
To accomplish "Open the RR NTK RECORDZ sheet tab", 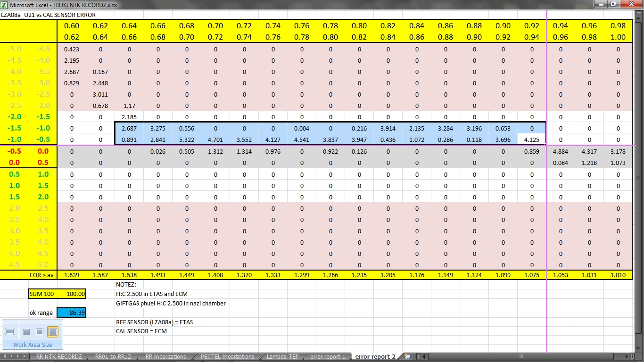I will click(x=59, y=357).
